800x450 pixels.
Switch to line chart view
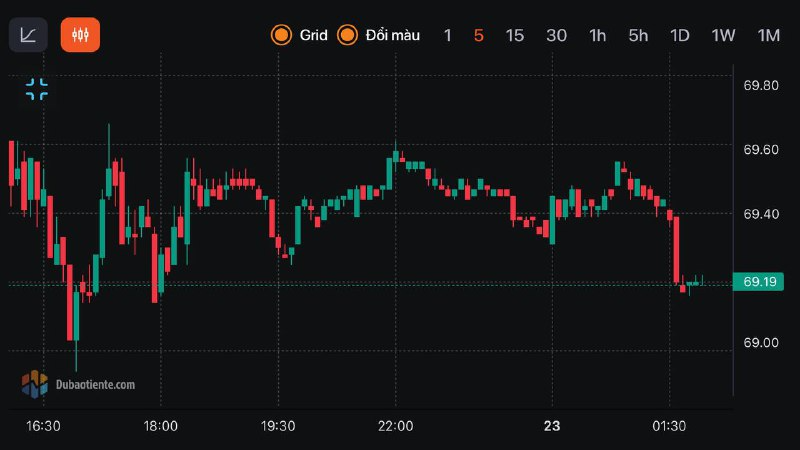(29, 35)
